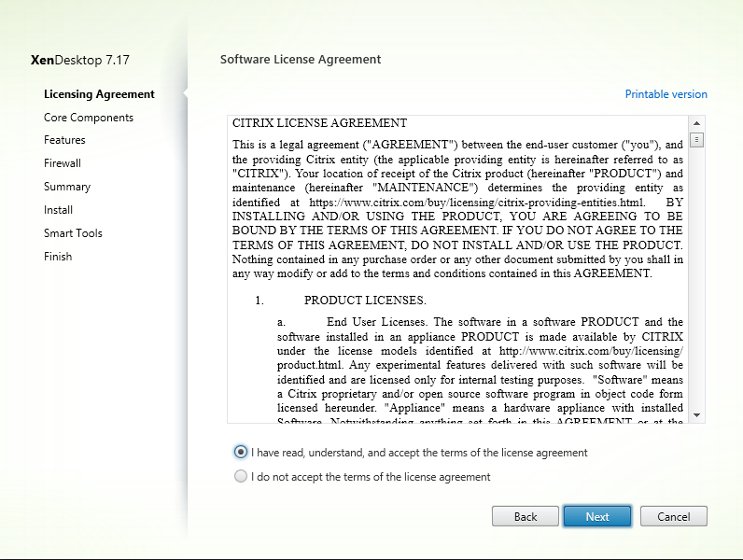Select the accept license terms radio button
Image resolution: width=743 pixels, height=560 pixels.
point(241,452)
